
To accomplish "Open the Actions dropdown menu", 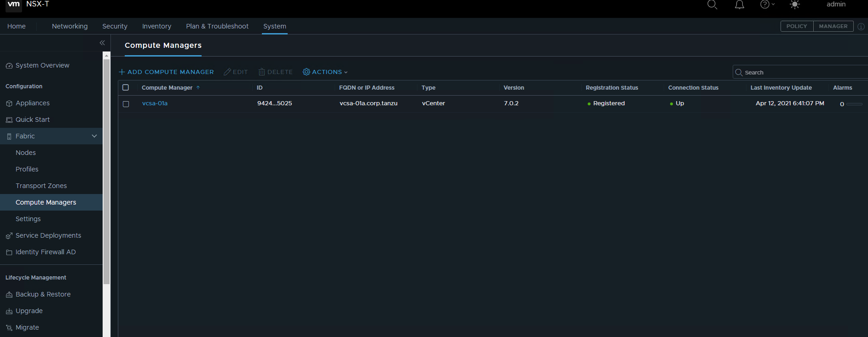I will [325, 72].
